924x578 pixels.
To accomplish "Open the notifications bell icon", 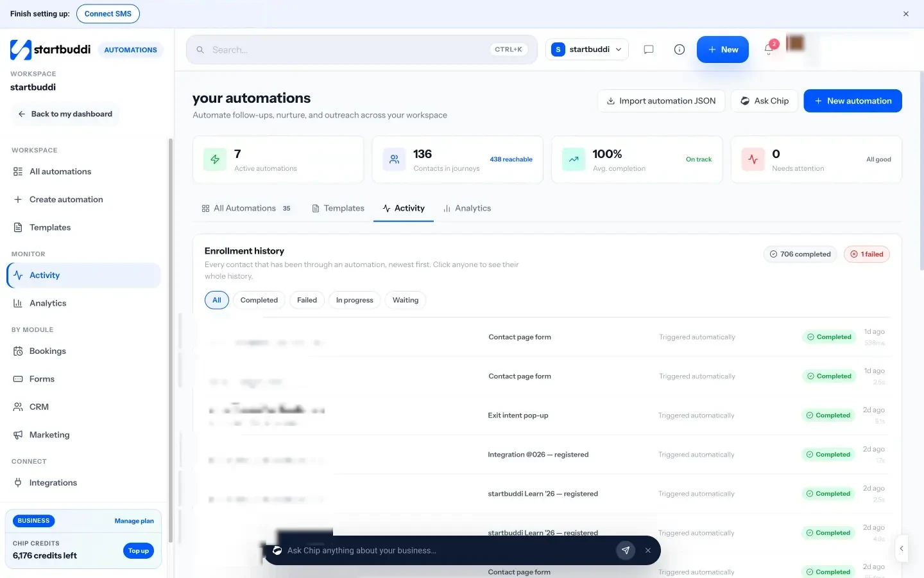I will [769, 49].
